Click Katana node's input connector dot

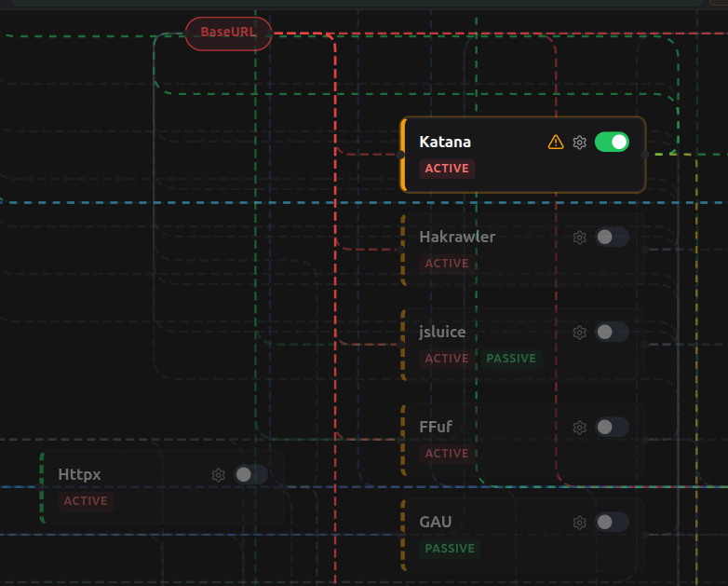pos(401,155)
